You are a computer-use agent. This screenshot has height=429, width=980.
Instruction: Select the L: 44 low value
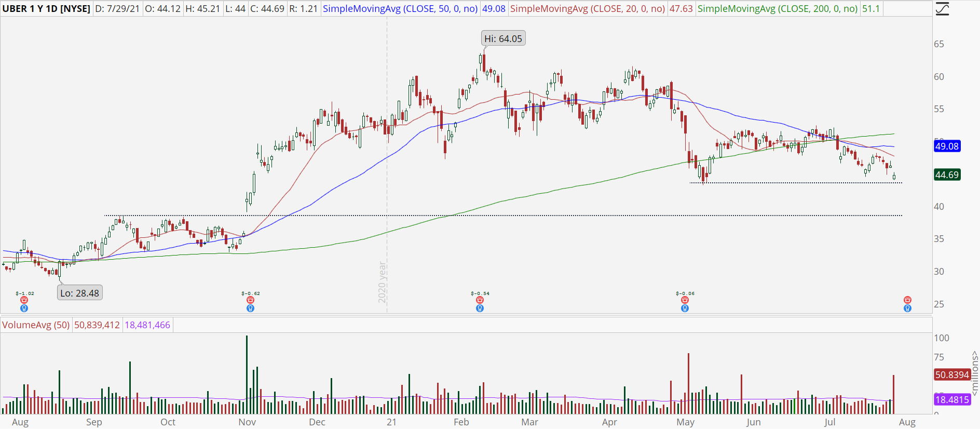(x=235, y=9)
